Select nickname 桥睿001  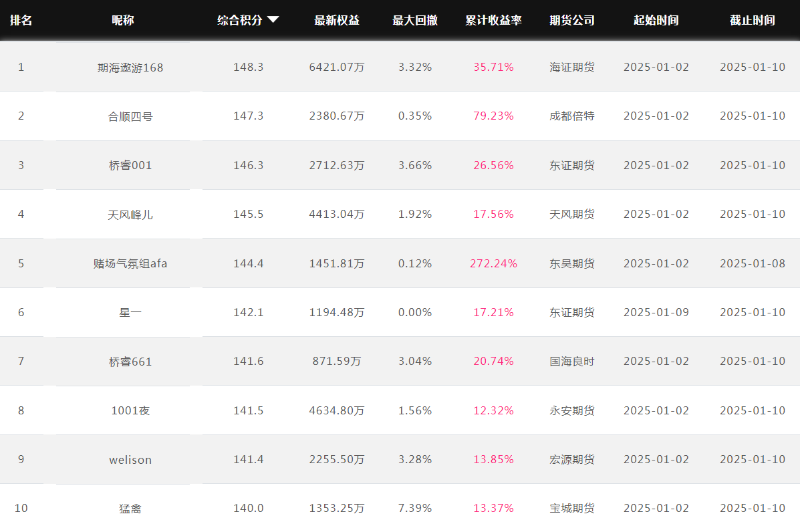point(130,165)
